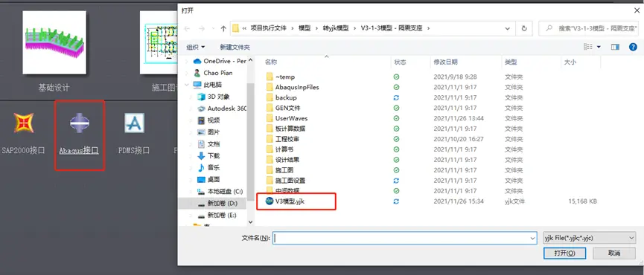Select 文档 in sidebar
644x275 pixels.
208,144
